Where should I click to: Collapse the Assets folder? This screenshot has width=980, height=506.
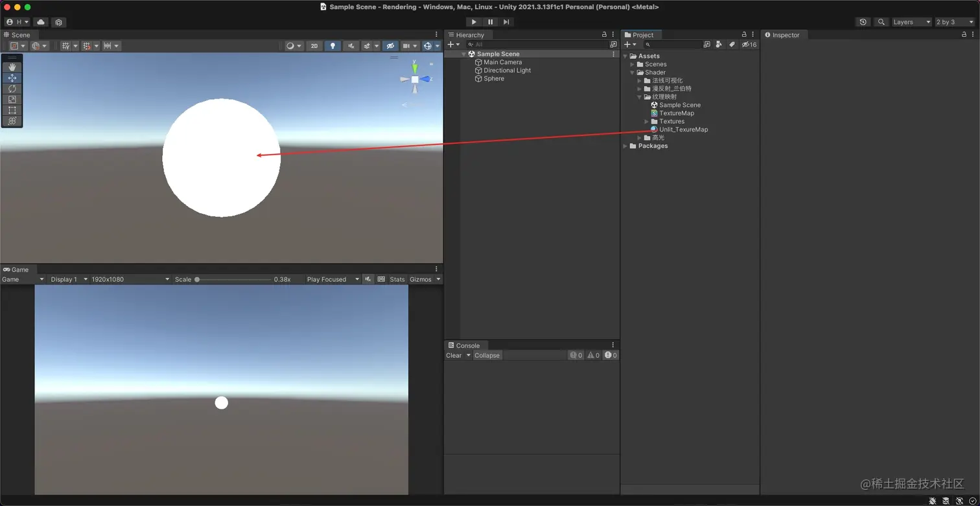(625, 56)
